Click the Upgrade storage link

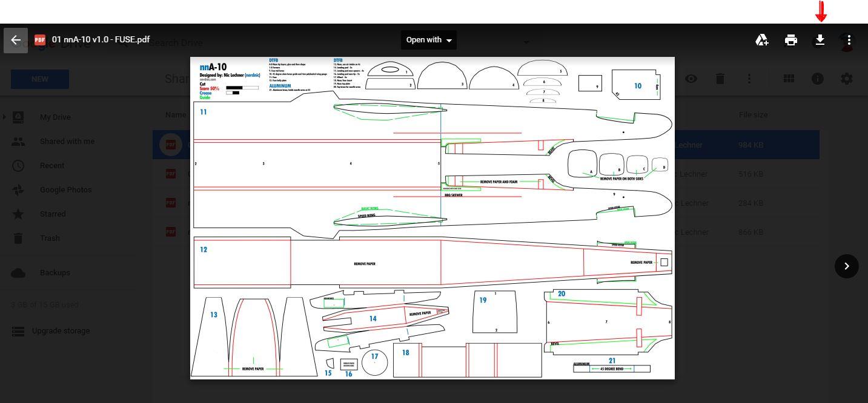(x=61, y=331)
